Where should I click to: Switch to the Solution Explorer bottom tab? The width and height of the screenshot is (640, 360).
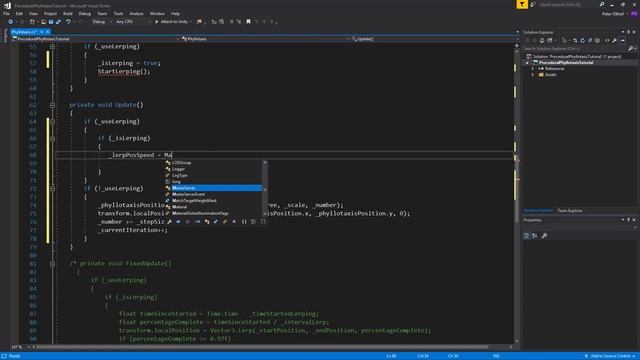click(x=538, y=211)
